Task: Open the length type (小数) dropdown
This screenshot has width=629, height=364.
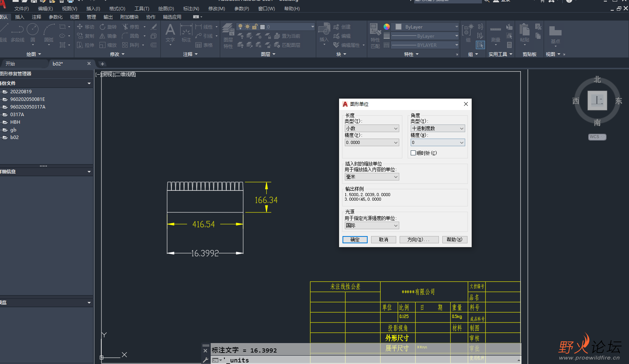Action: pyautogui.click(x=372, y=128)
